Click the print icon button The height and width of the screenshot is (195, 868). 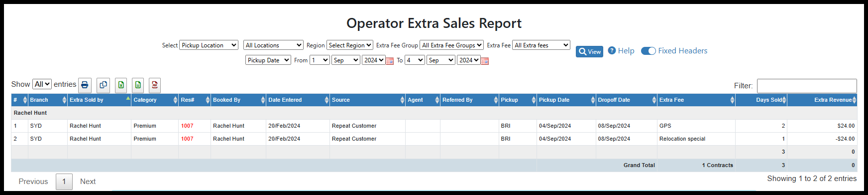[85, 85]
